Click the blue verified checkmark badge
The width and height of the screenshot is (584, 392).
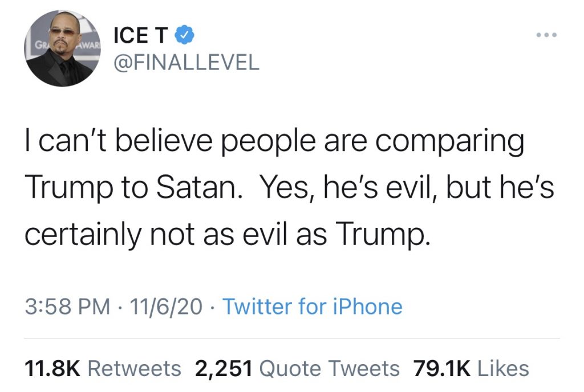184,35
